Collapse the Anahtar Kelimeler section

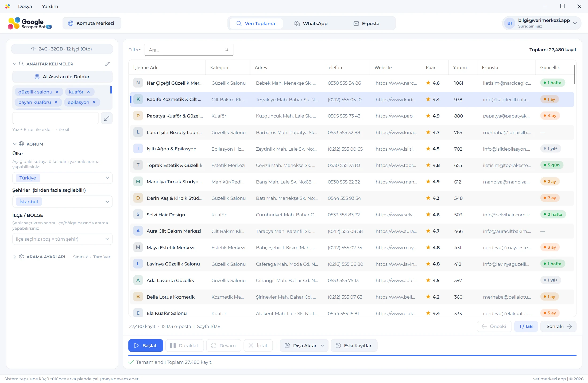[14, 64]
